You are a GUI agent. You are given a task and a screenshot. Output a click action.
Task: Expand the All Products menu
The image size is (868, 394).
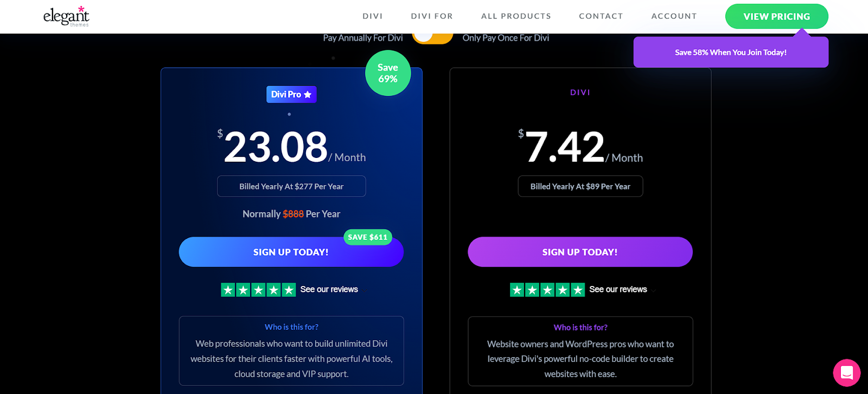click(516, 16)
